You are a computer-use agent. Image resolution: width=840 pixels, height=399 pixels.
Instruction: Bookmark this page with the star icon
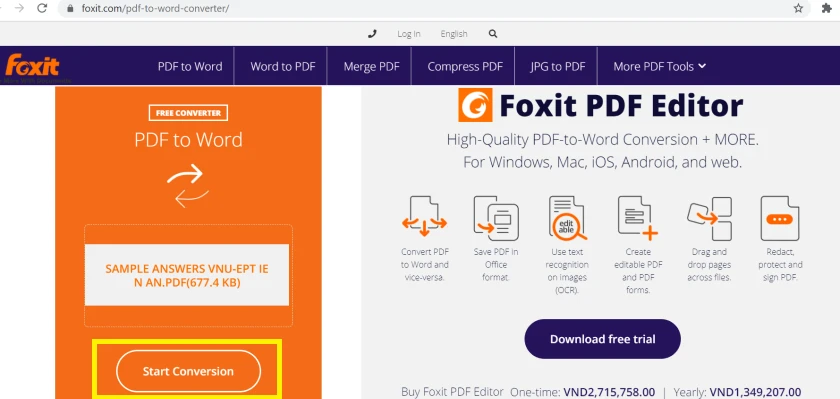coord(798,8)
